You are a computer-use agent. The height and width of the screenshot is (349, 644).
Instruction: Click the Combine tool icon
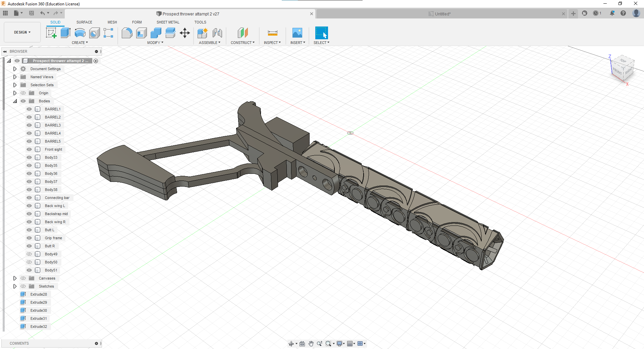[x=156, y=33]
